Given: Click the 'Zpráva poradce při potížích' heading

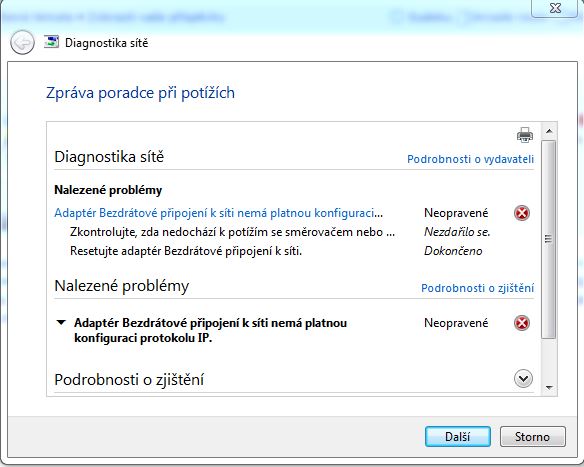Looking at the screenshot, I should (140, 93).
